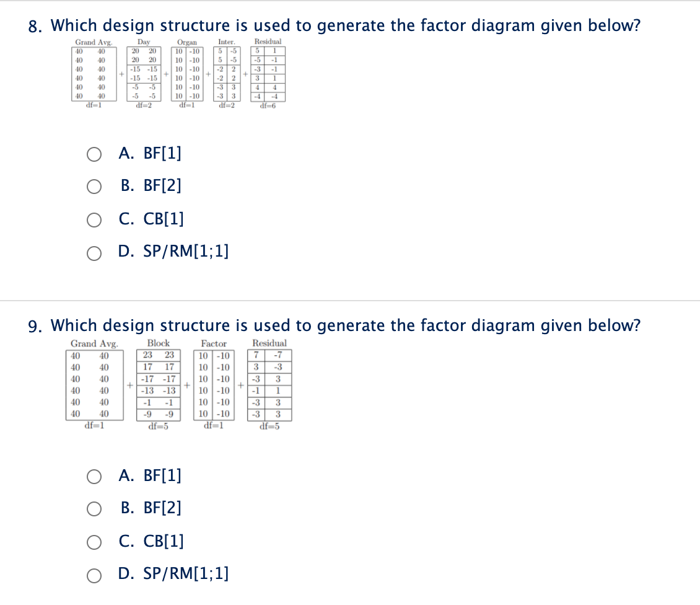The height and width of the screenshot is (605, 700).
Task: Click the Factor table in question 9 diagram
Action: click(214, 383)
